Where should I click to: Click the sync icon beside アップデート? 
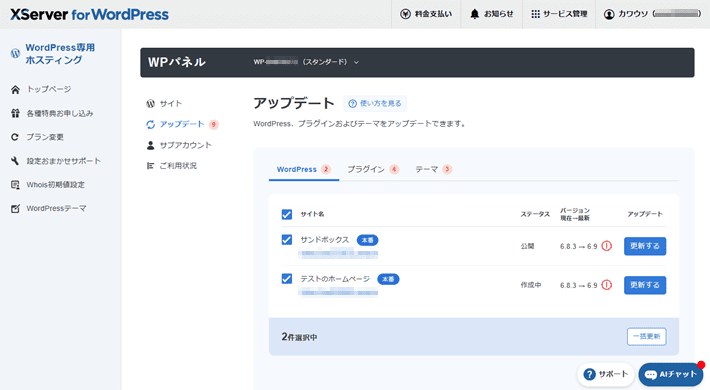tap(150, 124)
